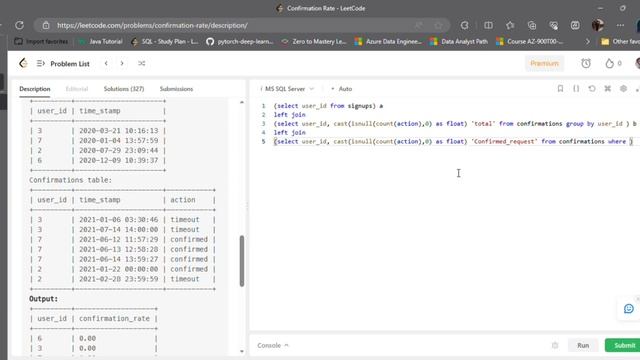Click the timestamp '2021-02-28 23:59:59'
Viewport: 640px width, 360px height.
(x=118, y=279)
